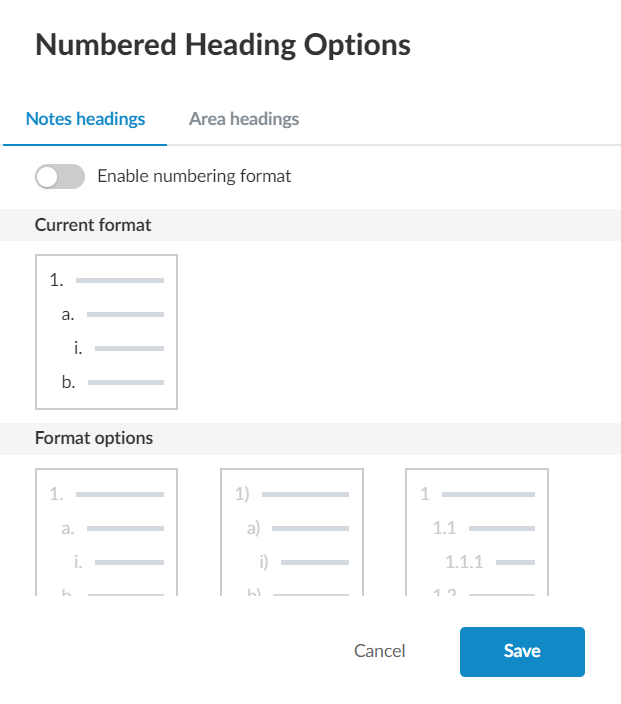Select the '1. a. i.' format option

pyautogui.click(x=106, y=532)
